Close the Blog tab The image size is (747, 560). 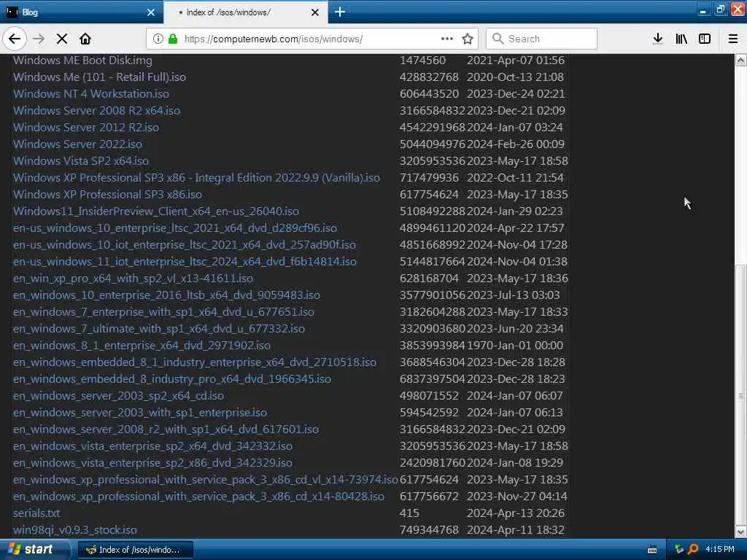(x=151, y=12)
